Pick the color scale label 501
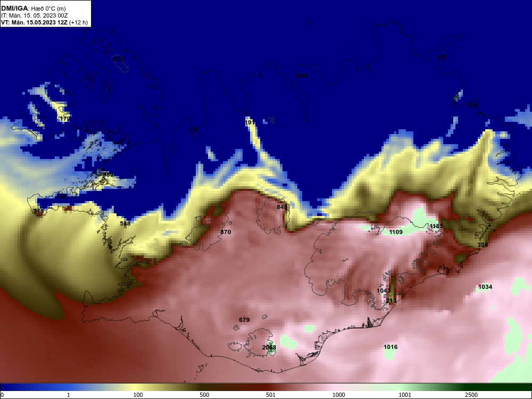Viewport: 532px width, 399px height. point(271,395)
